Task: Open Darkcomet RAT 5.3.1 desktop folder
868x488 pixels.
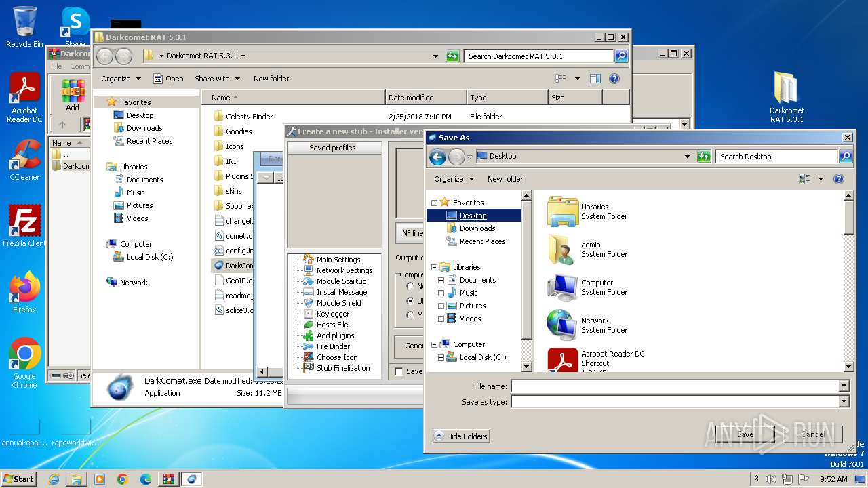Action: click(x=786, y=97)
